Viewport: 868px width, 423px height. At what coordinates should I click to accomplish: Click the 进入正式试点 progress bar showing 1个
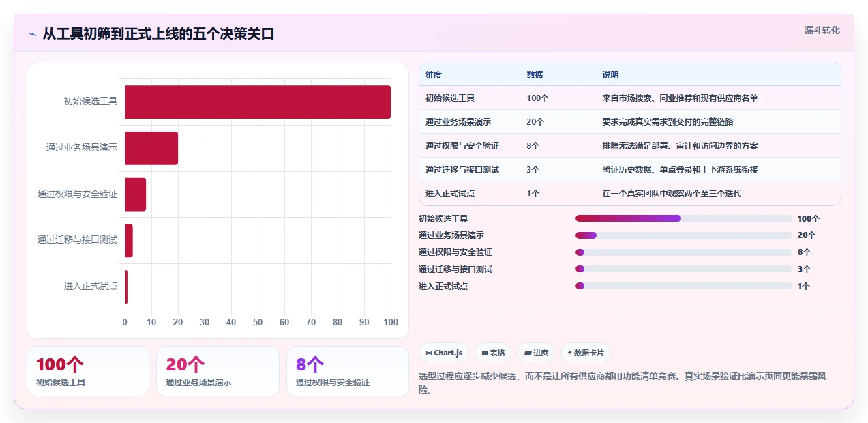[684, 286]
